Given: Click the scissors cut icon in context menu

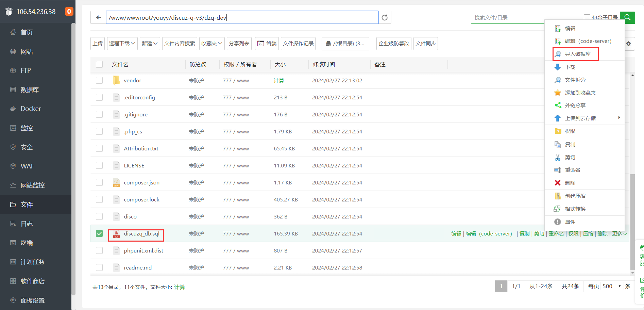Looking at the screenshot, I should pyautogui.click(x=558, y=157).
